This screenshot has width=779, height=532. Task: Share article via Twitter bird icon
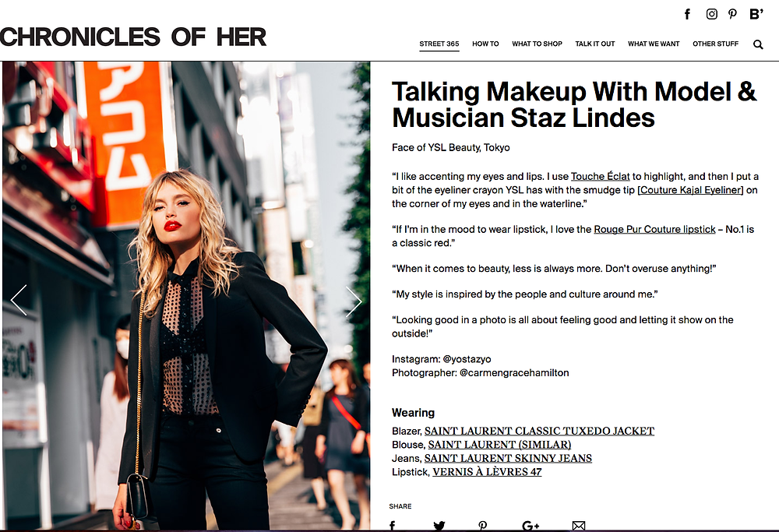pyautogui.click(x=439, y=526)
